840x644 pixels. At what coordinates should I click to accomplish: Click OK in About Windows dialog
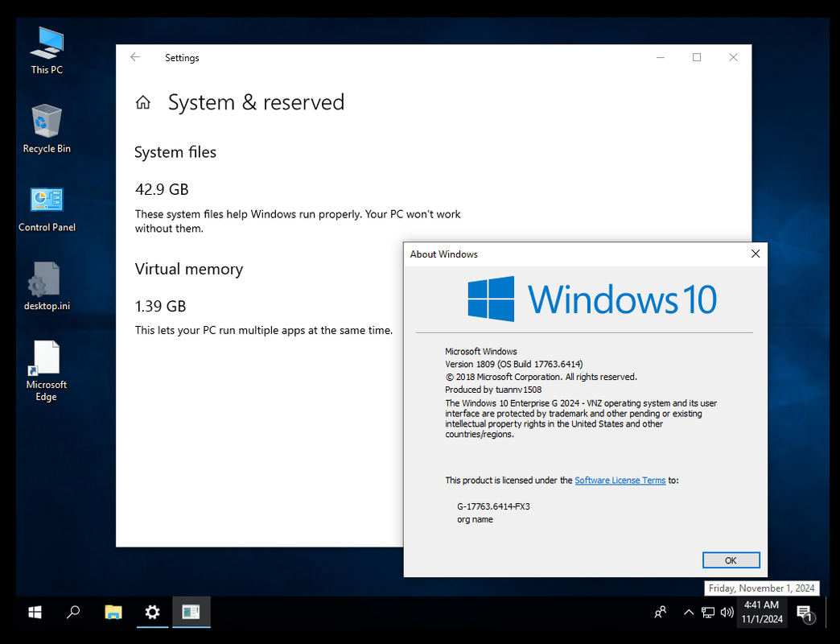(731, 560)
